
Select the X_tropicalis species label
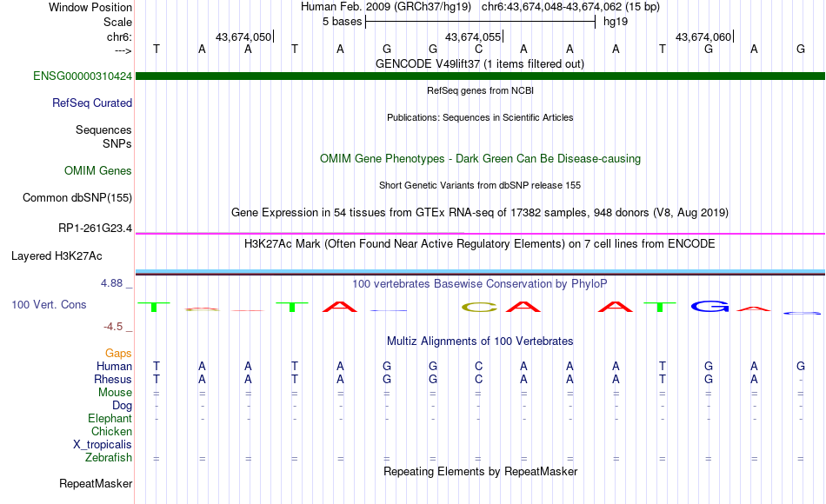click(103, 445)
